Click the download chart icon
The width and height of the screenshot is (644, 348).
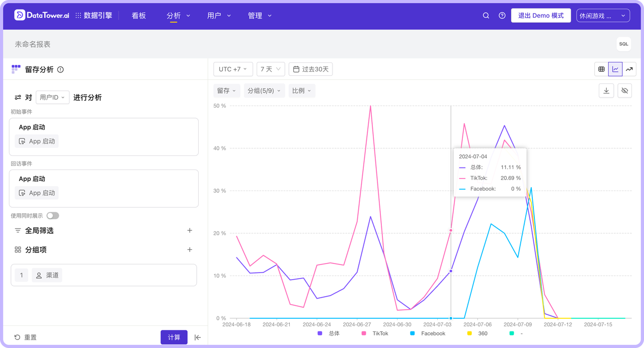606,91
